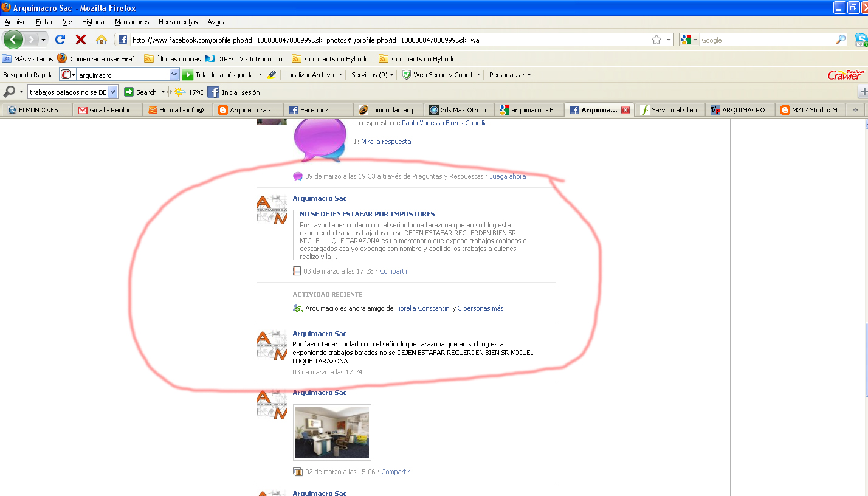Open the Ayuda menu
This screenshot has height=496, width=868.
point(217,22)
